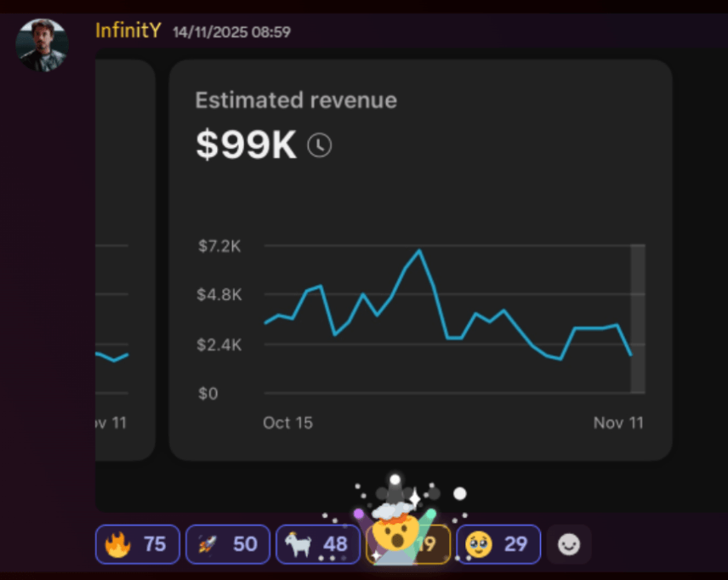Click the $7.2K y-axis label
Image resolution: width=728 pixels, height=580 pixels.
(220, 247)
